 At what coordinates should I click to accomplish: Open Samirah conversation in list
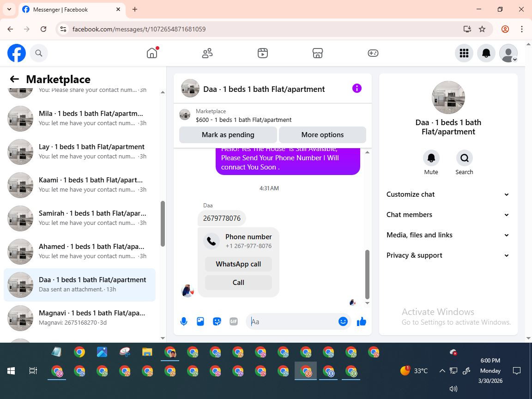[x=79, y=218]
